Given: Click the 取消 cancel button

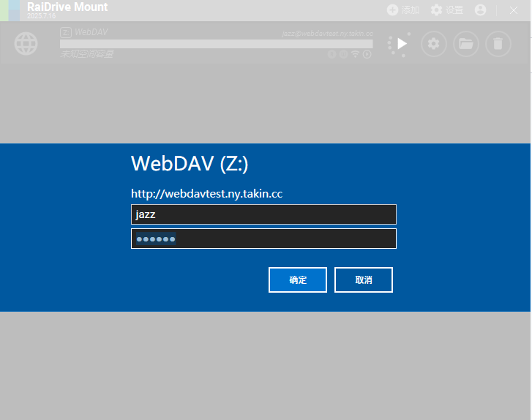Looking at the screenshot, I should tap(364, 280).
